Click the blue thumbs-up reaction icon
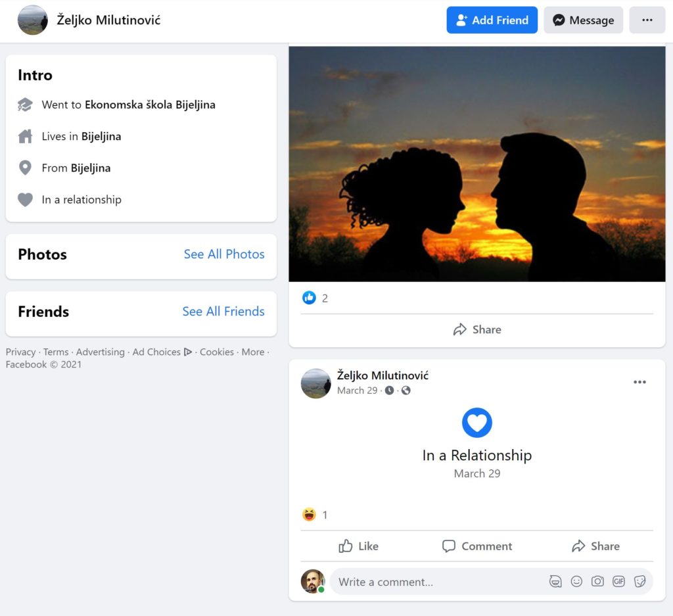Viewport: 673px width, 616px height. [x=309, y=298]
